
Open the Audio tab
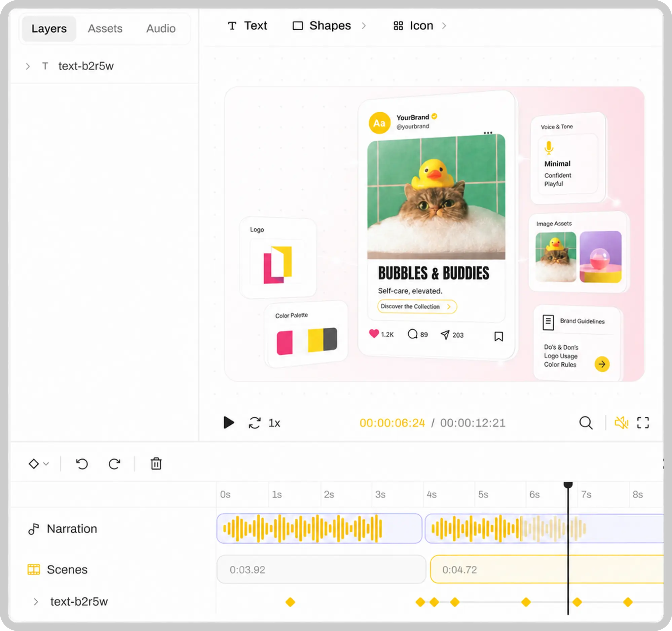pos(161,28)
